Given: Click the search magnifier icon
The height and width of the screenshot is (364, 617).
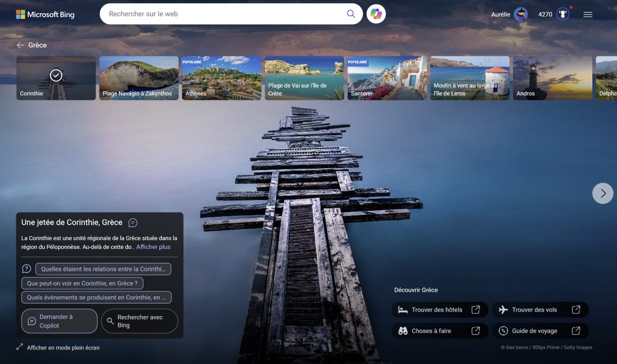Looking at the screenshot, I should coord(350,14).
